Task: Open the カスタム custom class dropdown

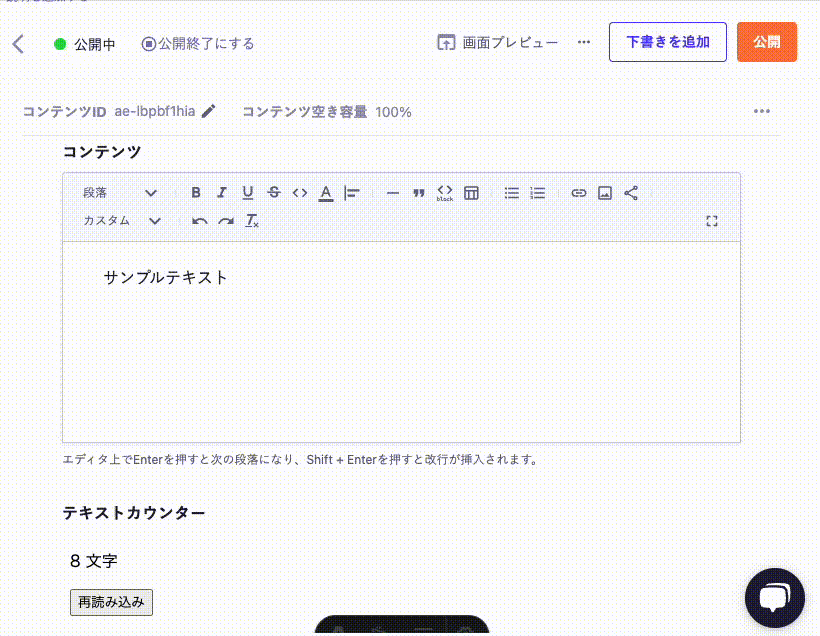Action: [122, 221]
